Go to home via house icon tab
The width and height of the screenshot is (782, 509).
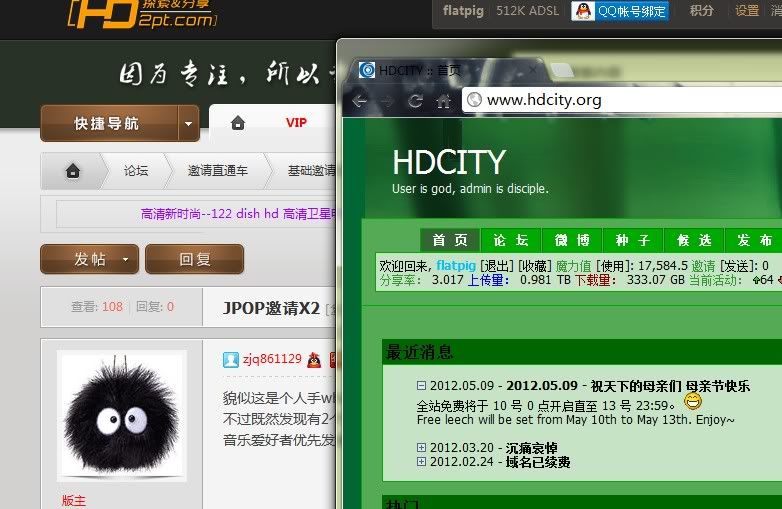(x=238, y=123)
